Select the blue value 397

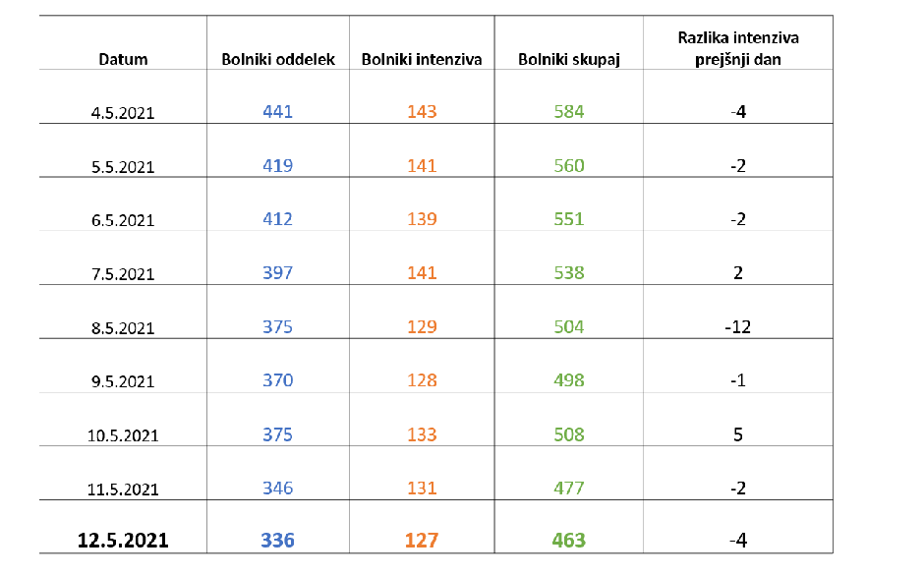pyautogui.click(x=278, y=273)
